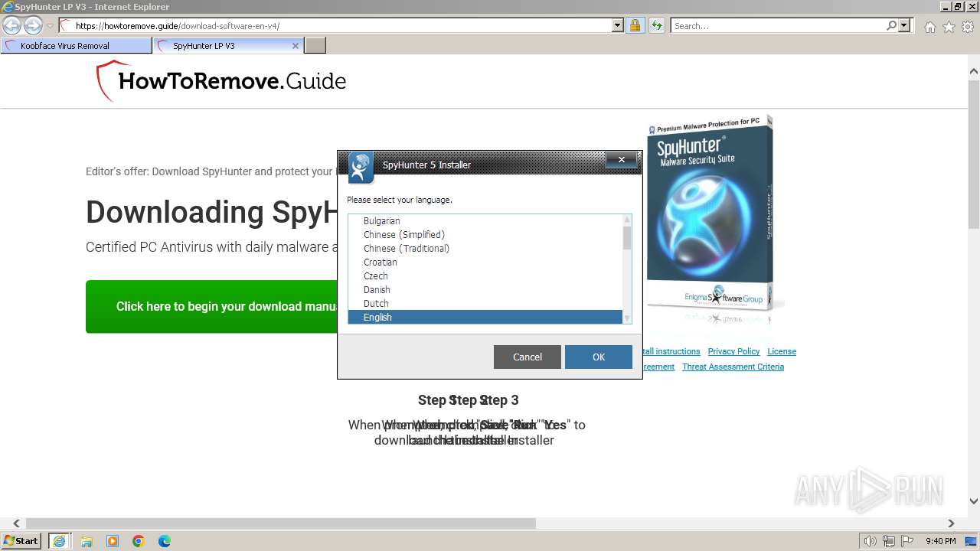Click the SpyHunter 5 Installer logo icon
This screenshot has width=980, height=551.
(361, 168)
